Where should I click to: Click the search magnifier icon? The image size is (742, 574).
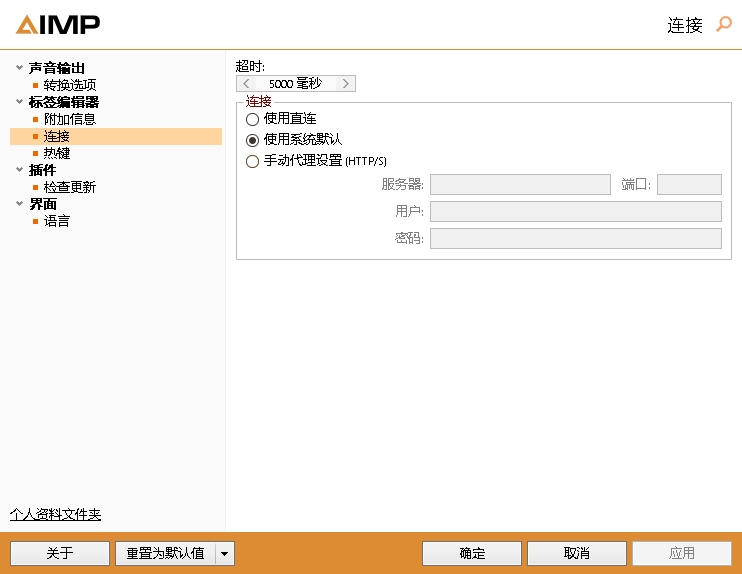(724, 24)
